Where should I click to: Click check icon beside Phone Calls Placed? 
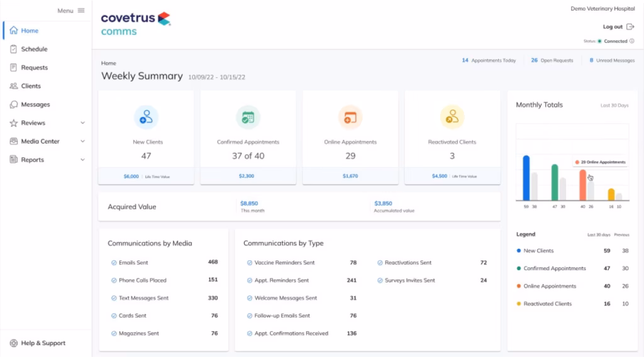click(114, 280)
